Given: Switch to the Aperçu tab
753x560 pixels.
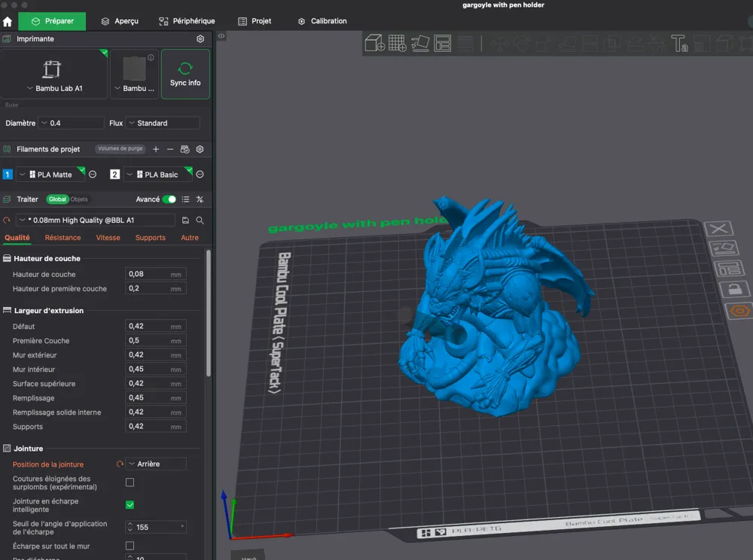Looking at the screenshot, I should pyautogui.click(x=120, y=21).
